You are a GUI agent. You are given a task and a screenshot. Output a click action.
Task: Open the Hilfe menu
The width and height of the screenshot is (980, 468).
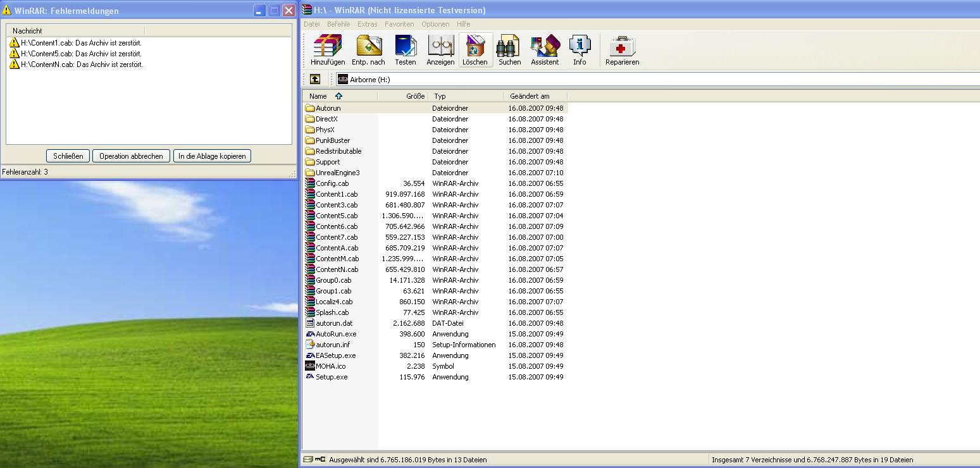[463, 24]
